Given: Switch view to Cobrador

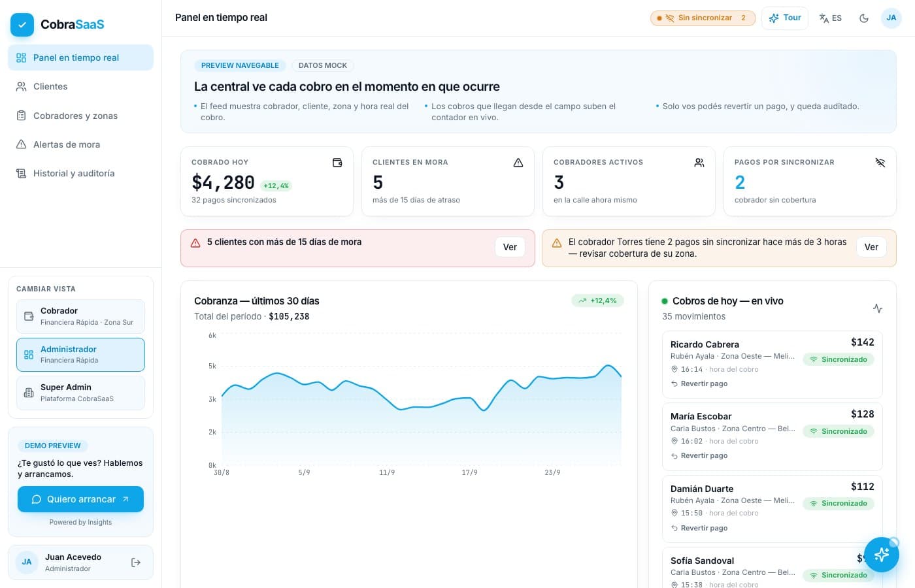Looking at the screenshot, I should click(x=80, y=316).
